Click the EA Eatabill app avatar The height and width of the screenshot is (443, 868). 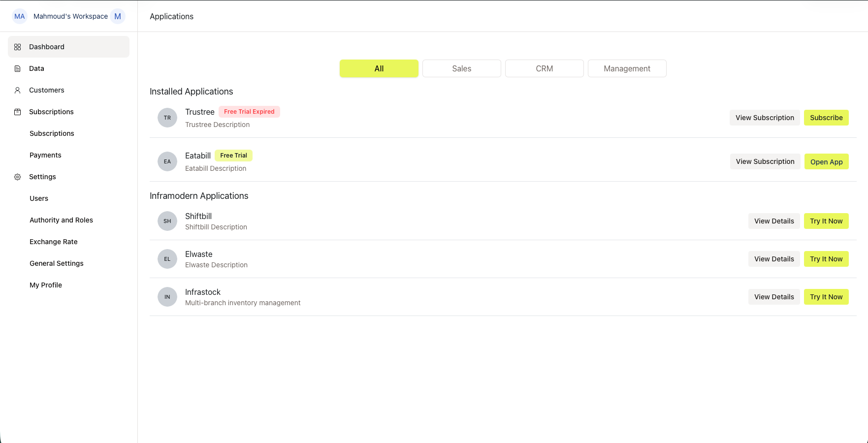167,161
